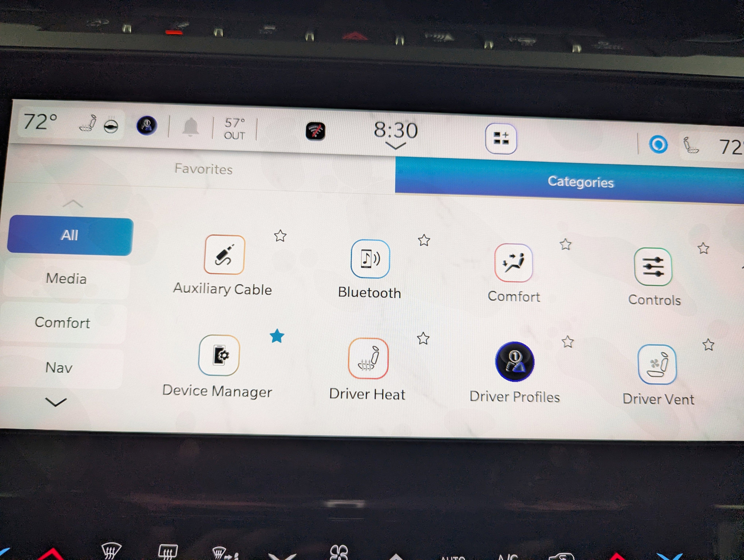This screenshot has height=560, width=744.
Task: Launch the Device Manager app
Action: tap(219, 355)
